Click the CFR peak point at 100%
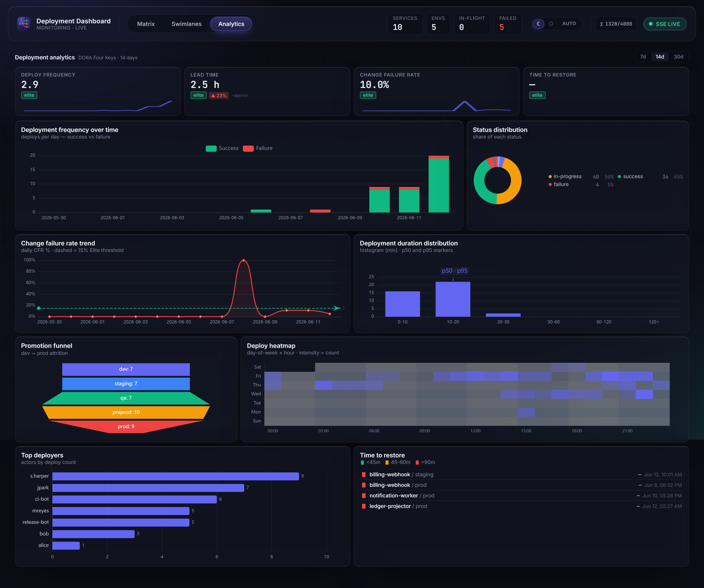 click(243, 260)
